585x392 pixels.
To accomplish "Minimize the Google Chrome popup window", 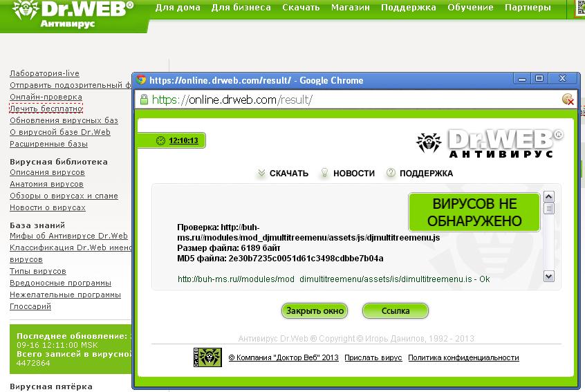I will tap(522, 79).
